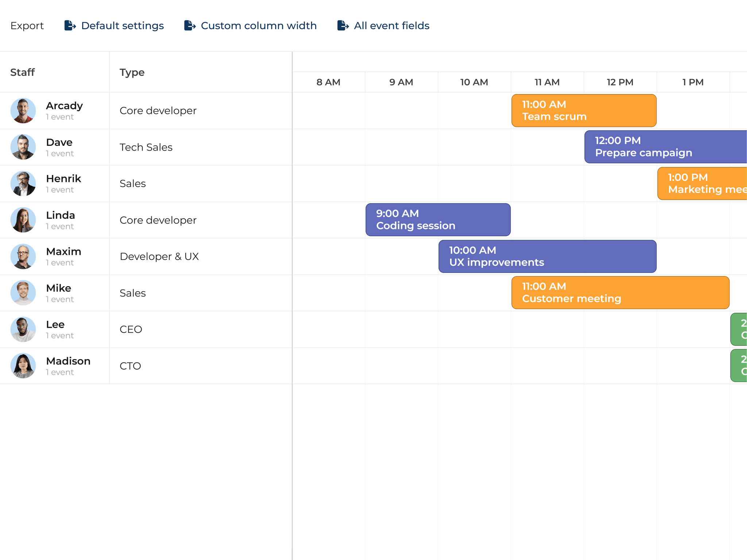Open Madison's avatar photo
The image size is (747, 560).
23,366
